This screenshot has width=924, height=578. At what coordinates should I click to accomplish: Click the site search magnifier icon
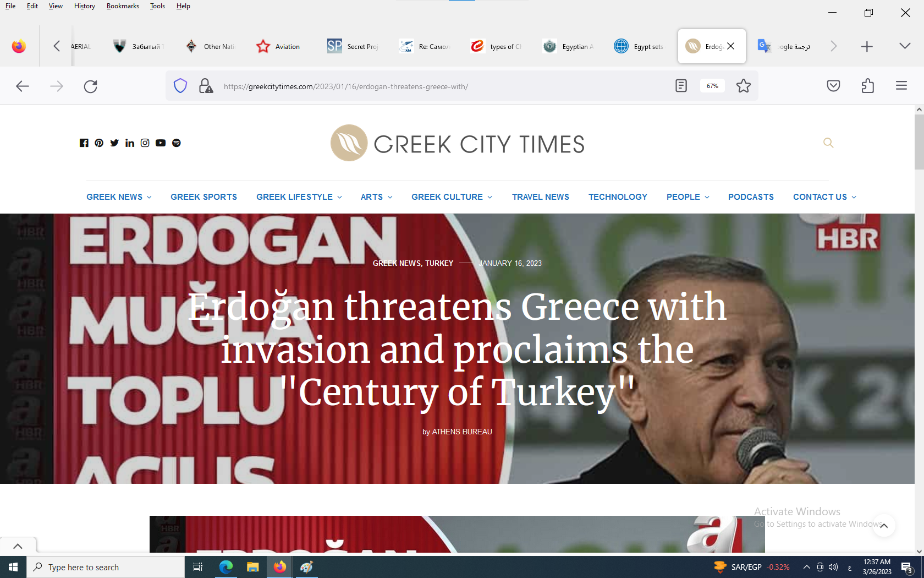(828, 143)
